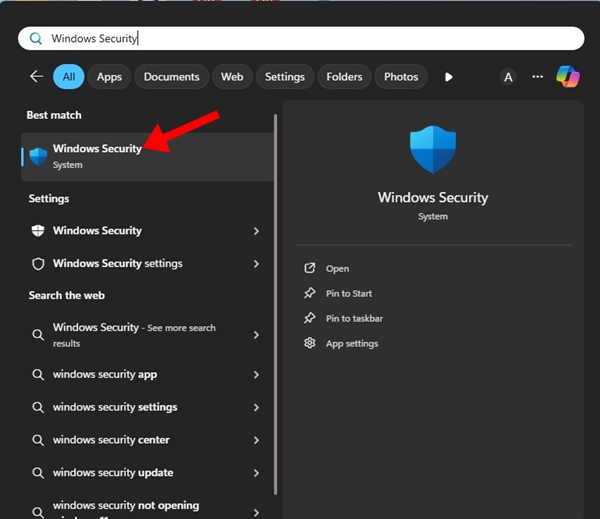This screenshot has width=600, height=519.
Task: Expand chevron for 'windows security update'
Action: tap(256, 473)
